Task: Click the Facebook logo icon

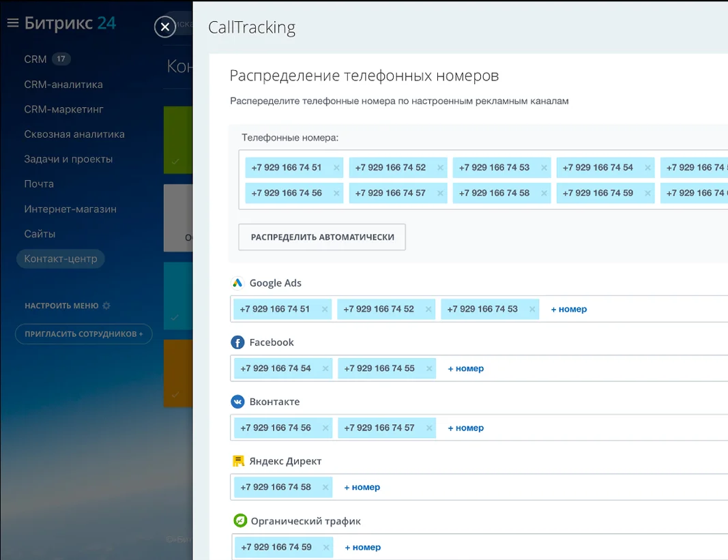Action: (x=237, y=342)
